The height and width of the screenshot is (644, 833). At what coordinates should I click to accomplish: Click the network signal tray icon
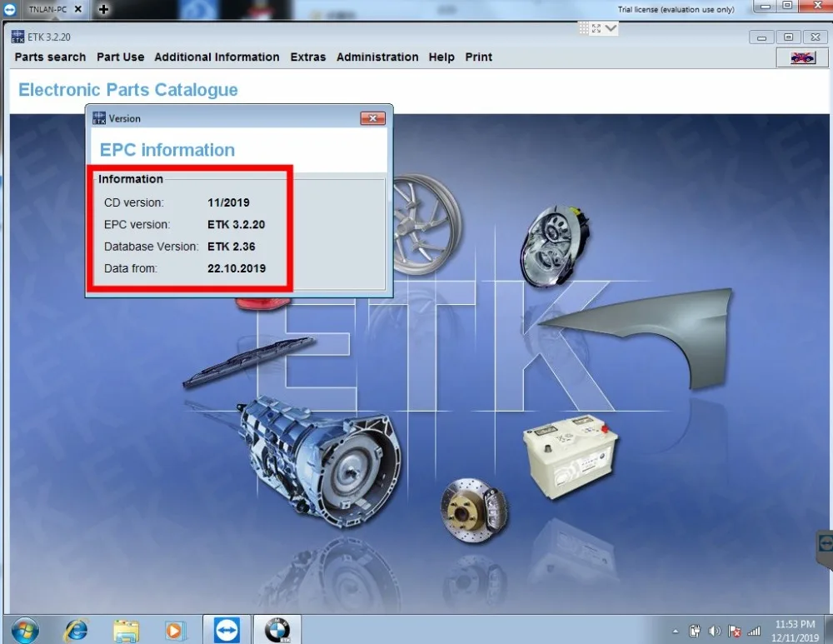pos(754,632)
